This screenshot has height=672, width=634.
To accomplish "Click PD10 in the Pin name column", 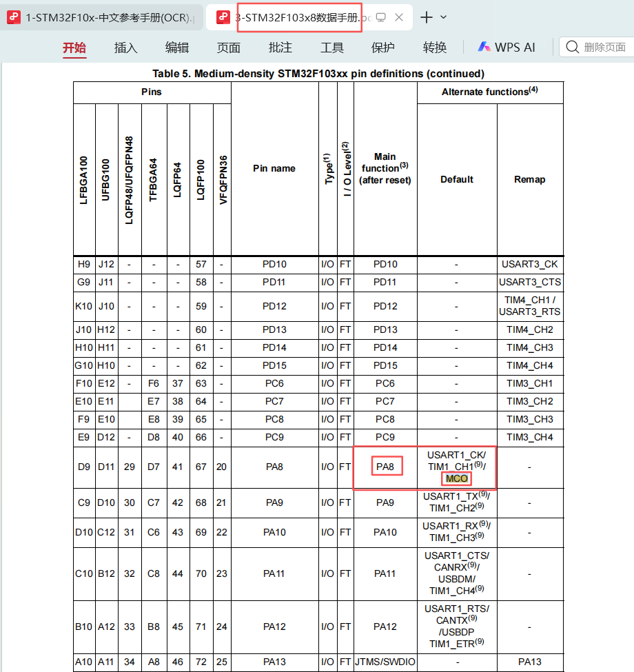I will [x=274, y=265].
